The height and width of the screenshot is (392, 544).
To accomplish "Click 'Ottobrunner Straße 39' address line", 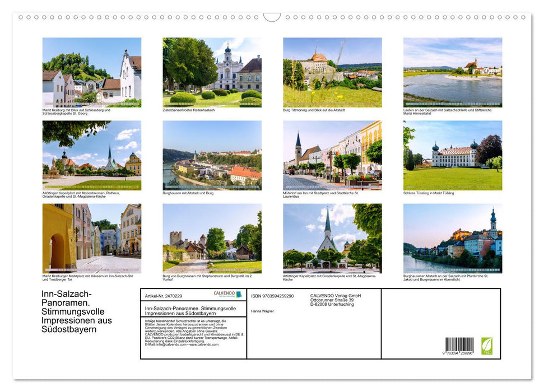I will coord(332,300).
